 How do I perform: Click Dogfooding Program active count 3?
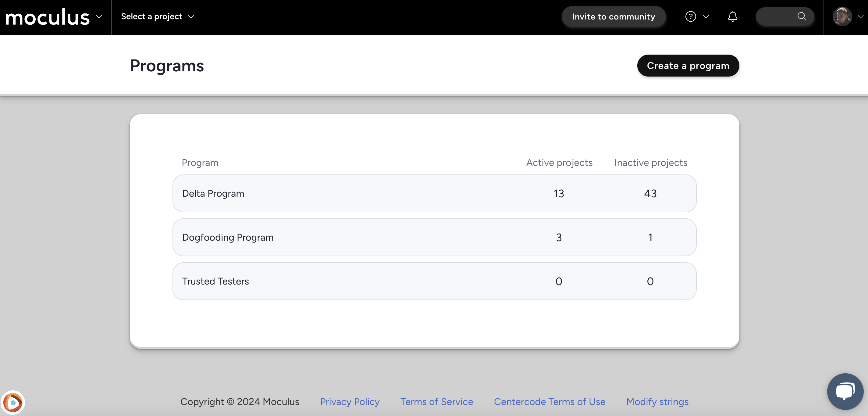pyautogui.click(x=559, y=237)
